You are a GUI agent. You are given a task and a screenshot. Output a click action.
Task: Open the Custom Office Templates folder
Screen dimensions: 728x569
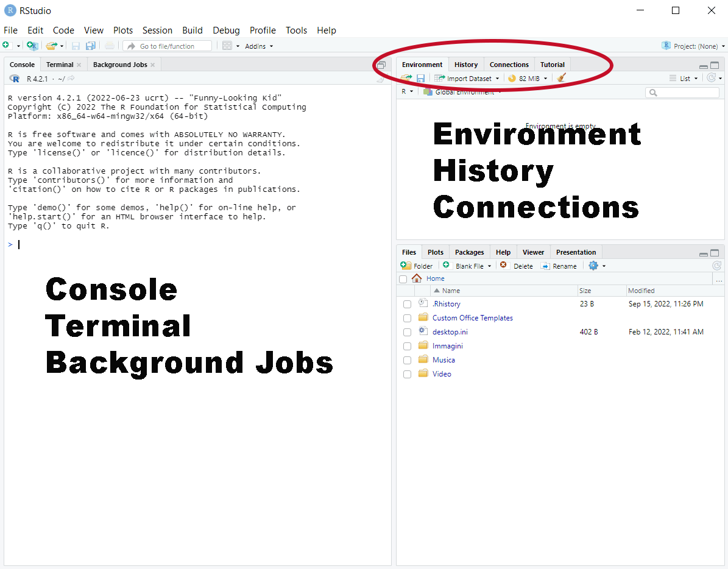(x=472, y=318)
